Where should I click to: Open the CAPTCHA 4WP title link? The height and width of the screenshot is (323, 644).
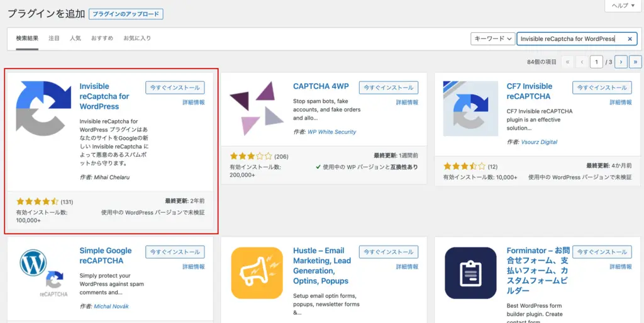click(x=321, y=86)
